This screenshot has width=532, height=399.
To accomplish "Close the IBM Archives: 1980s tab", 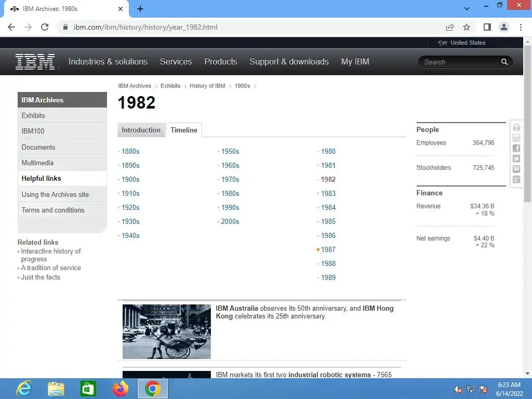I will [121, 9].
